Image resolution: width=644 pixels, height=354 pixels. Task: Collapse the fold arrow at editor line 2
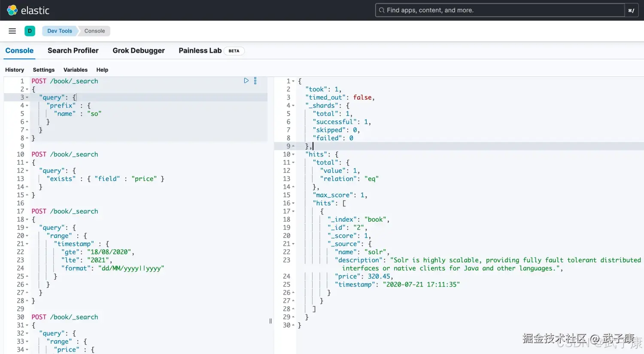[27, 89]
